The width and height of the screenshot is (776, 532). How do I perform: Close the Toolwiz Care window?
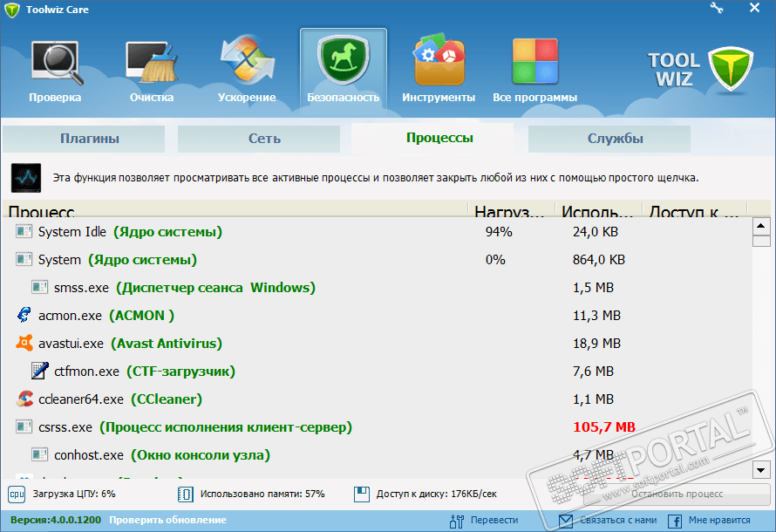[x=754, y=8]
